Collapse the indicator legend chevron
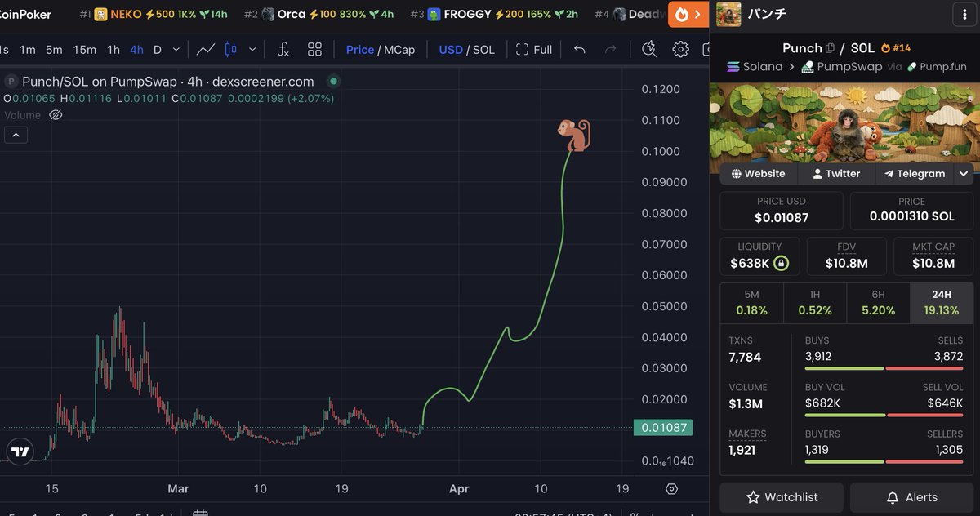 [17, 135]
